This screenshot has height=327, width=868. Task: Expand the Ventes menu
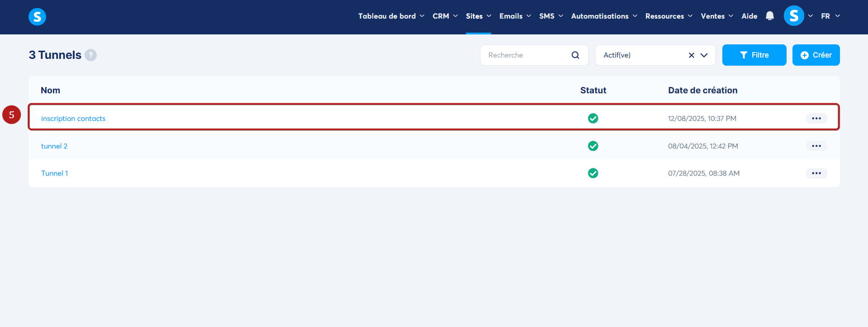click(x=717, y=16)
